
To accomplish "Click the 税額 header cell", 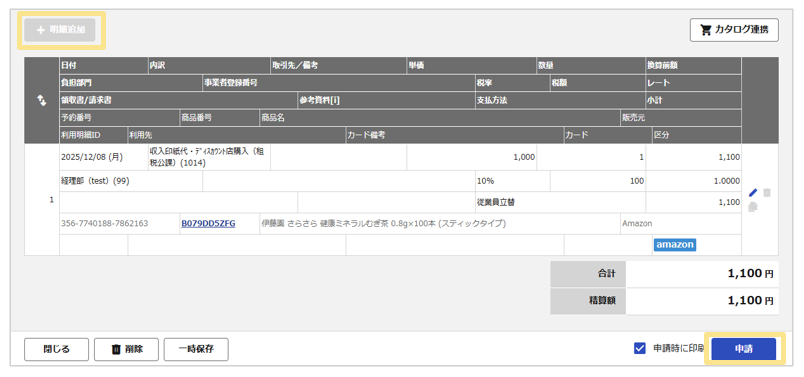I will tap(597, 83).
